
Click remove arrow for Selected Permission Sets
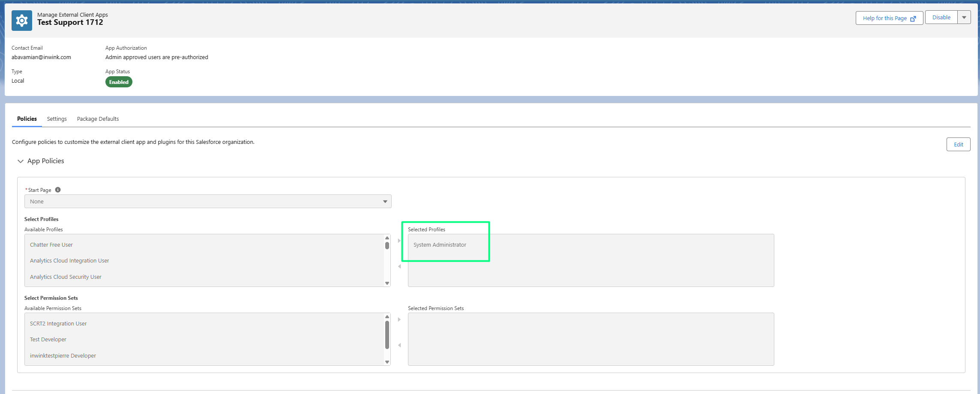399,345
